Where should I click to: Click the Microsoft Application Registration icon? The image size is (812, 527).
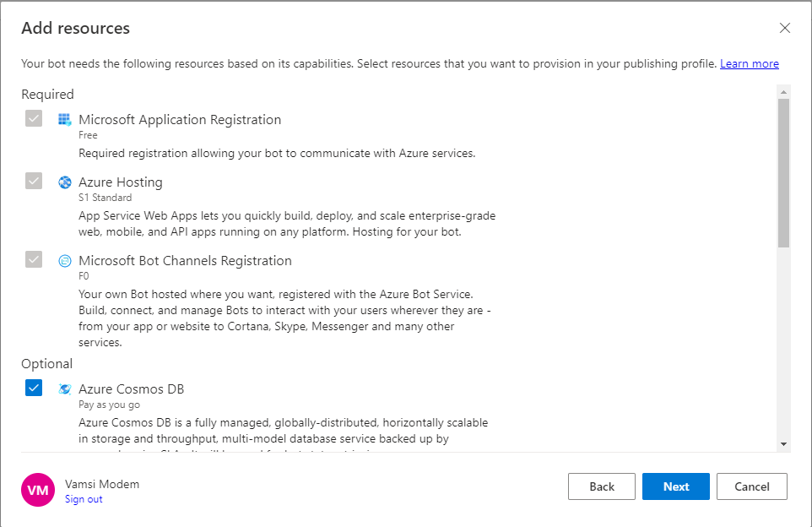tap(65, 120)
